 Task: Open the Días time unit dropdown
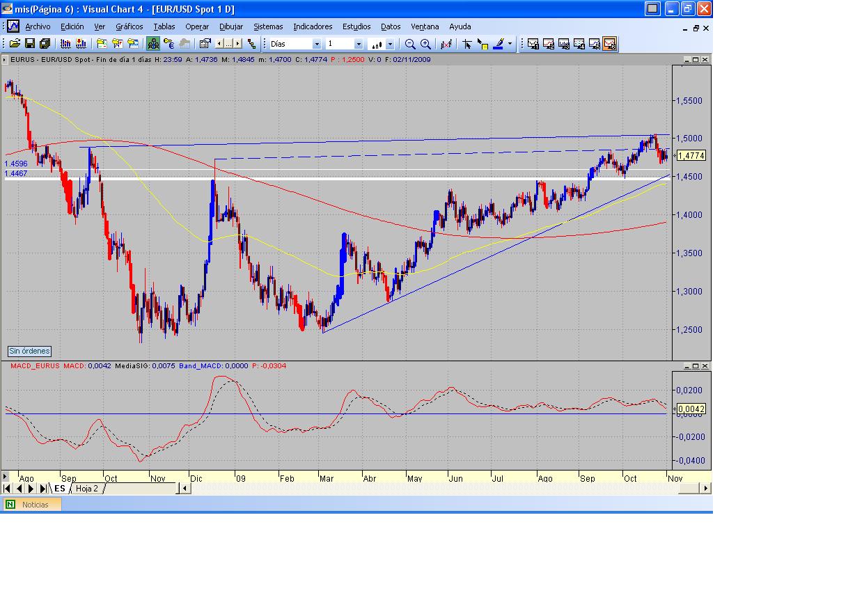pos(317,44)
